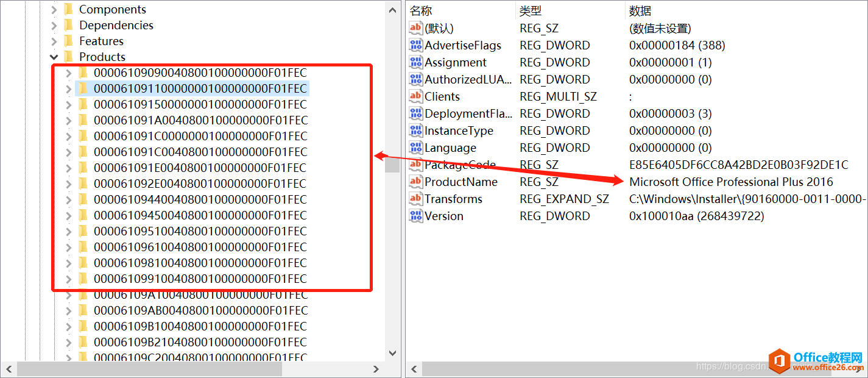Select key name beginning 00006109B1
Viewport: 868px width, 378px height.
point(201,326)
